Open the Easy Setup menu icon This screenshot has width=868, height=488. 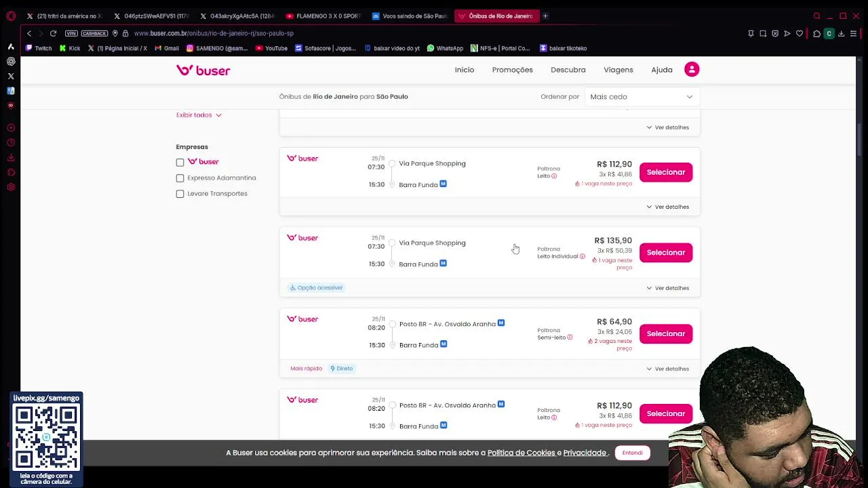pos(853,33)
